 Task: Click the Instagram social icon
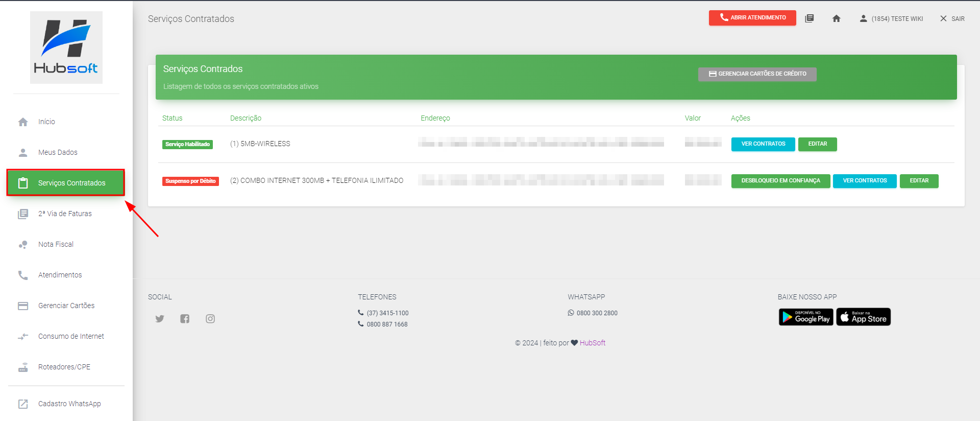click(x=210, y=319)
